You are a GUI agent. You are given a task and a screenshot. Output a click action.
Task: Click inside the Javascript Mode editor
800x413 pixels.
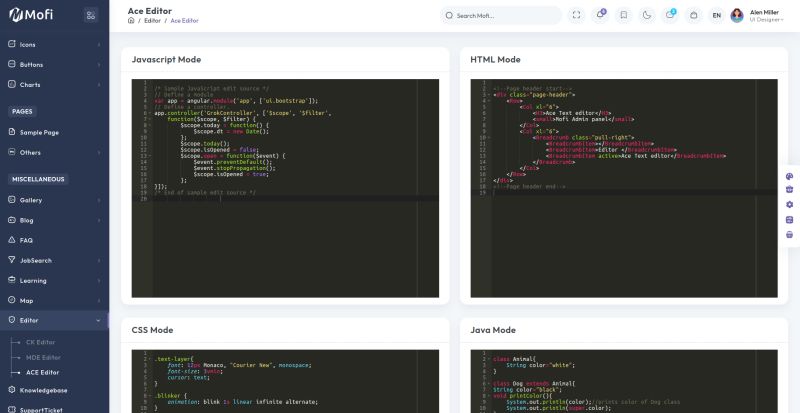pyautogui.click(x=285, y=188)
